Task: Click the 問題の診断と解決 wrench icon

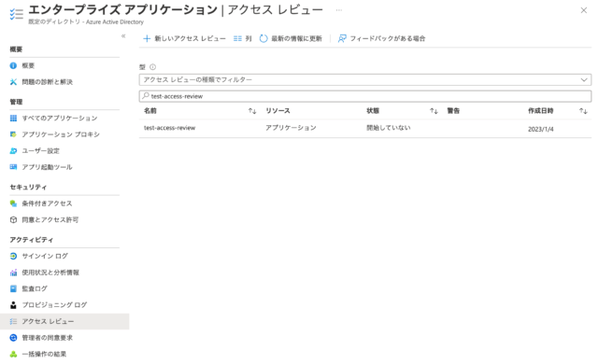Action: [x=13, y=82]
